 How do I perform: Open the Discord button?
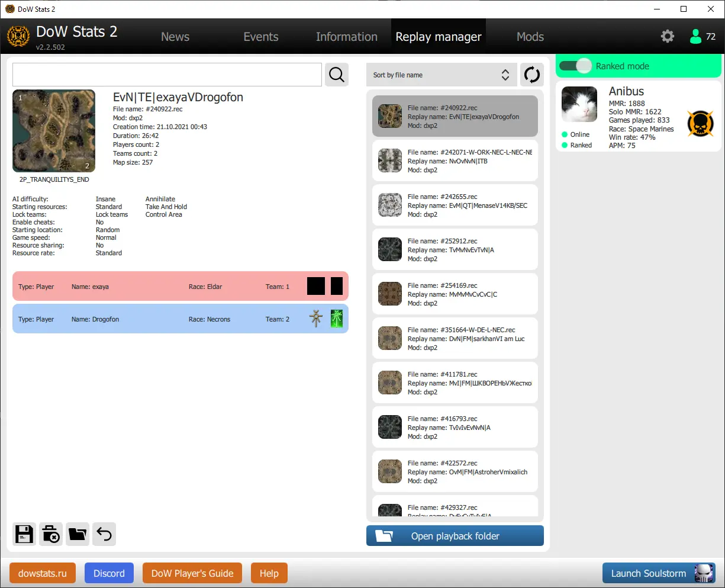109,573
